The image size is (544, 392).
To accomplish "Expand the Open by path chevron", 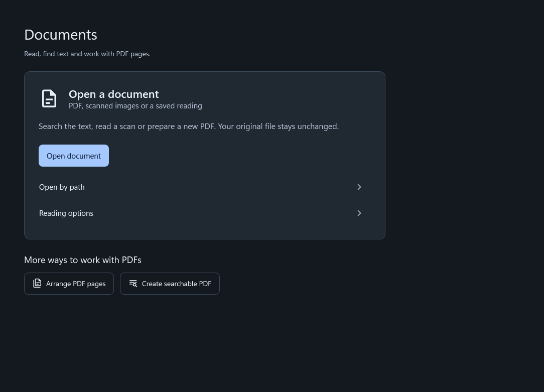I will click(359, 187).
